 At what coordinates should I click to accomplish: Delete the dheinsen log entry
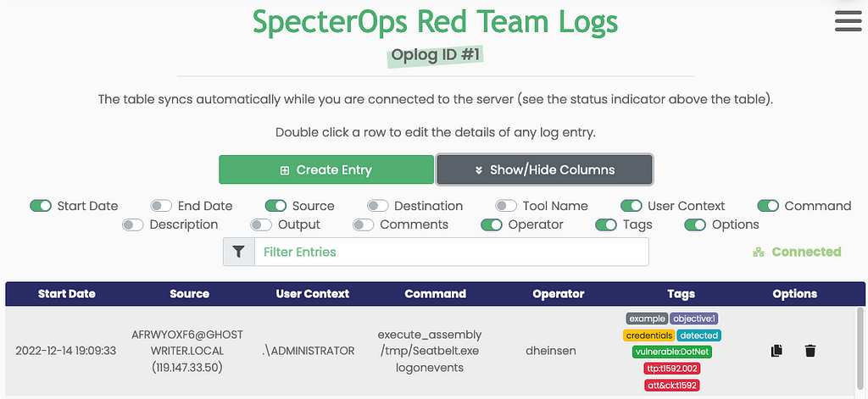pos(810,351)
